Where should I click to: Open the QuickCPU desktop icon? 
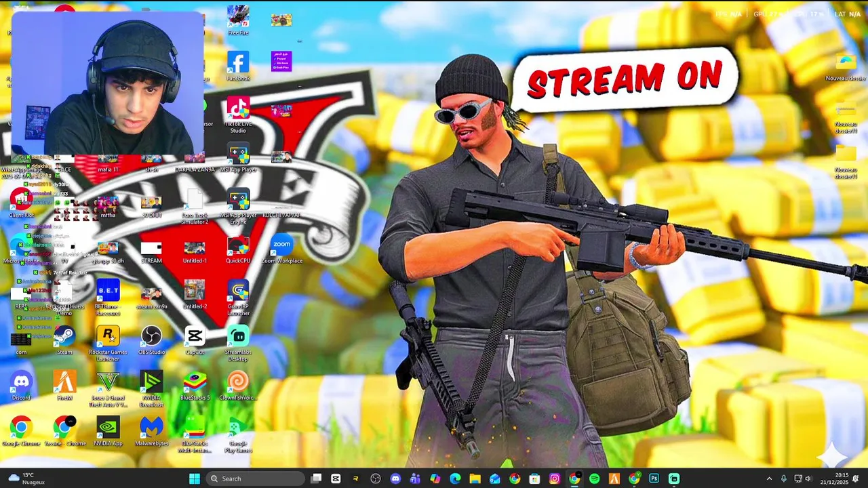tap(238, 249)
